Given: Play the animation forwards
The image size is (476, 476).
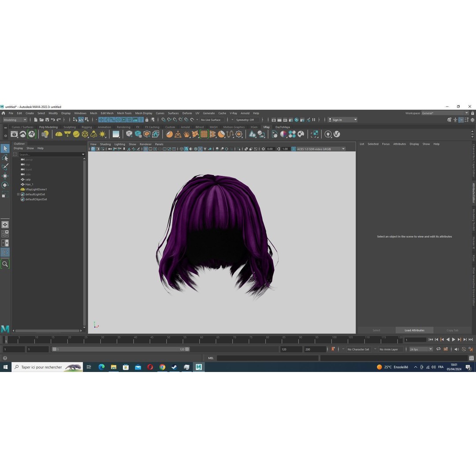Looking at the screenshot, I should pyautogui.click(x=454, y=340).
